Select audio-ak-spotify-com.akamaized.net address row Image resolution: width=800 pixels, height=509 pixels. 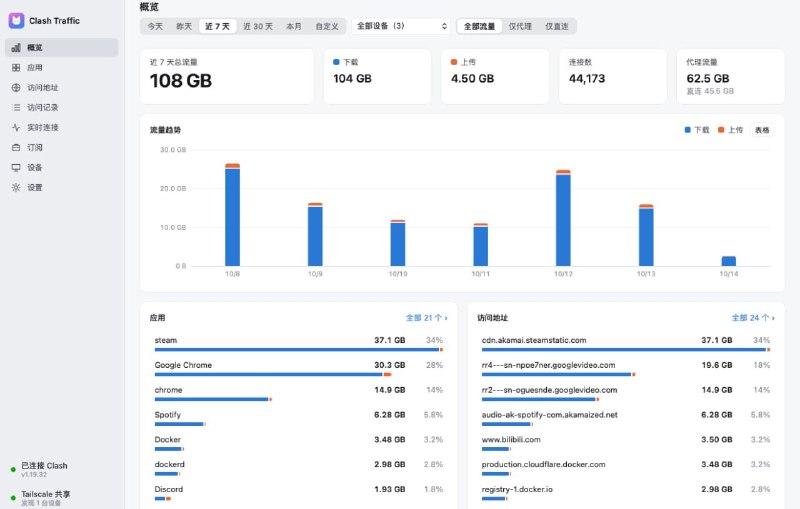tap(626, 419)
